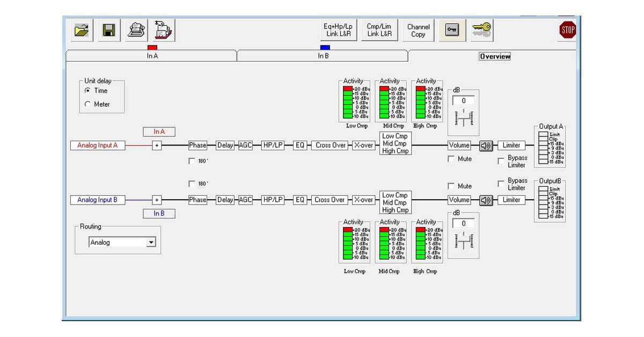Screen dimensions: 644x337
Task: Enable 180° phase checkbox for channel A
Action: (192, 160)
